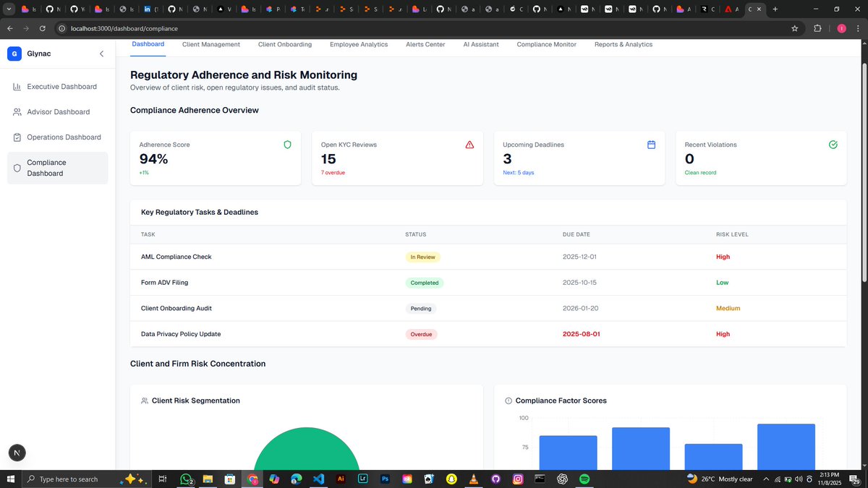Click the green shield icon on Adherence Score

tap(287, 145)
